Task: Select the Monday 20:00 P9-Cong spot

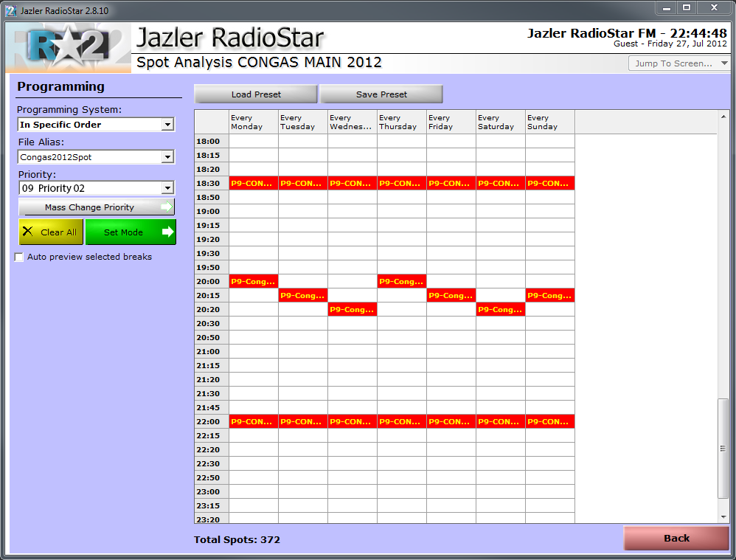Action: [x=254, y=281]
